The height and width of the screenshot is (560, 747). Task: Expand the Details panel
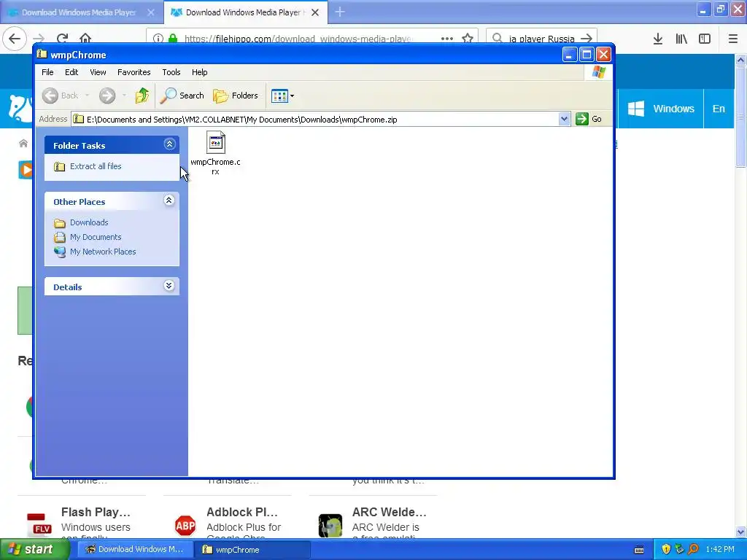[169, 286]
